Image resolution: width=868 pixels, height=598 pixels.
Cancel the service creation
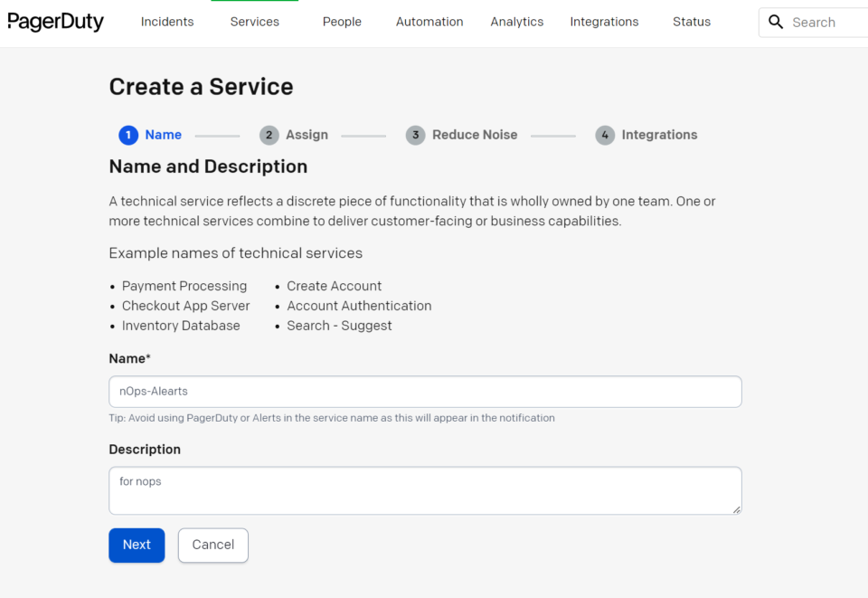pos(212,545)
